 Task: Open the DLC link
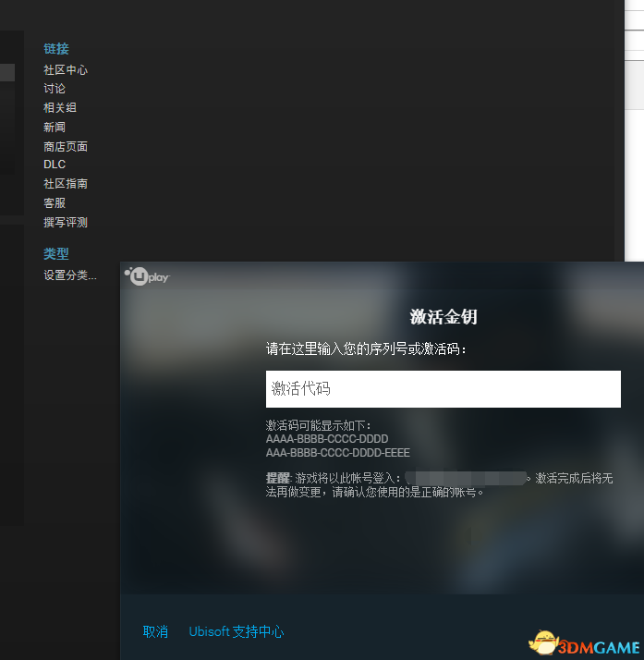(x=55, y=165)
